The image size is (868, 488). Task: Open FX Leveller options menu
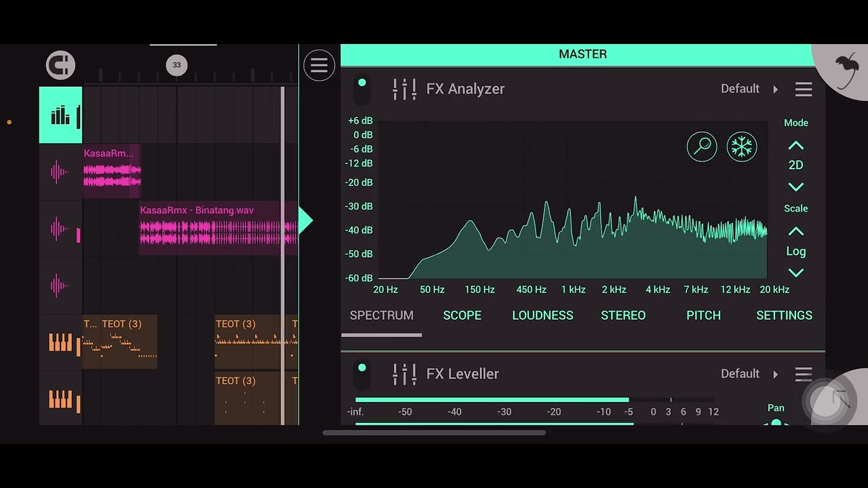[x=804, y=374]
